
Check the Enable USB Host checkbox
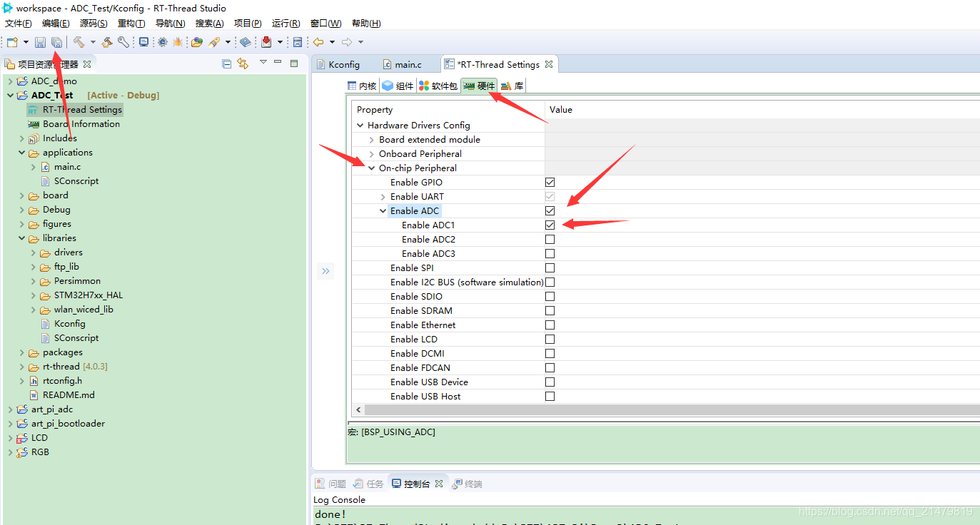tap(550, 397)
